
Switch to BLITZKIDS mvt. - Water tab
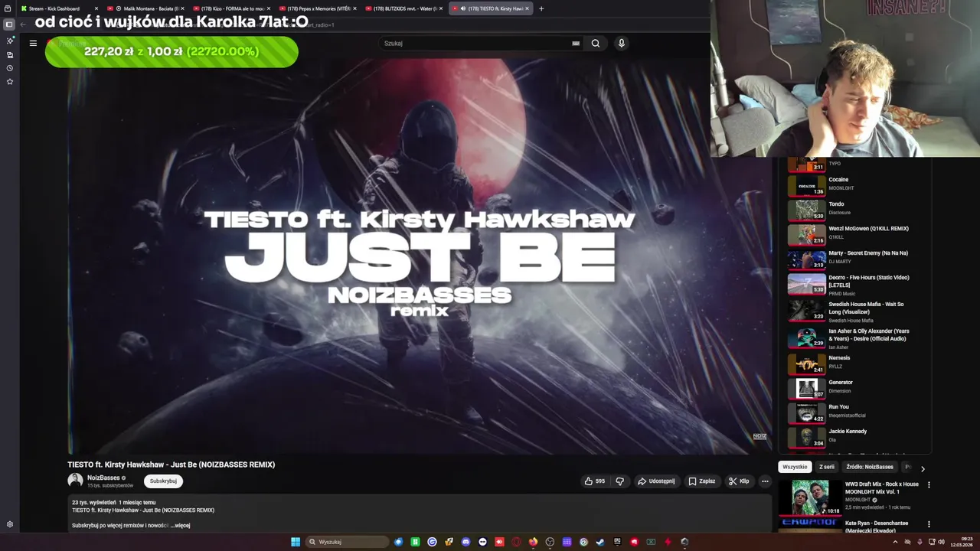[403, 8]
